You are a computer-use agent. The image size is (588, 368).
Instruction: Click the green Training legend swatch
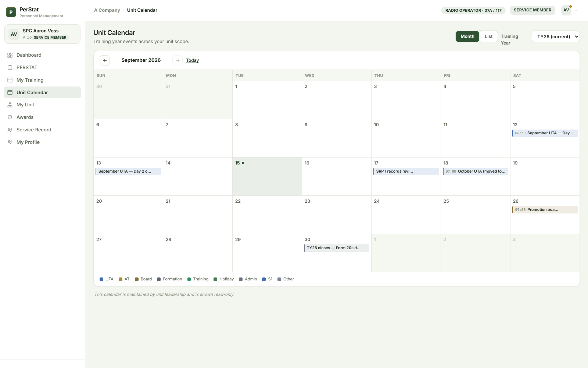(189, 279)
